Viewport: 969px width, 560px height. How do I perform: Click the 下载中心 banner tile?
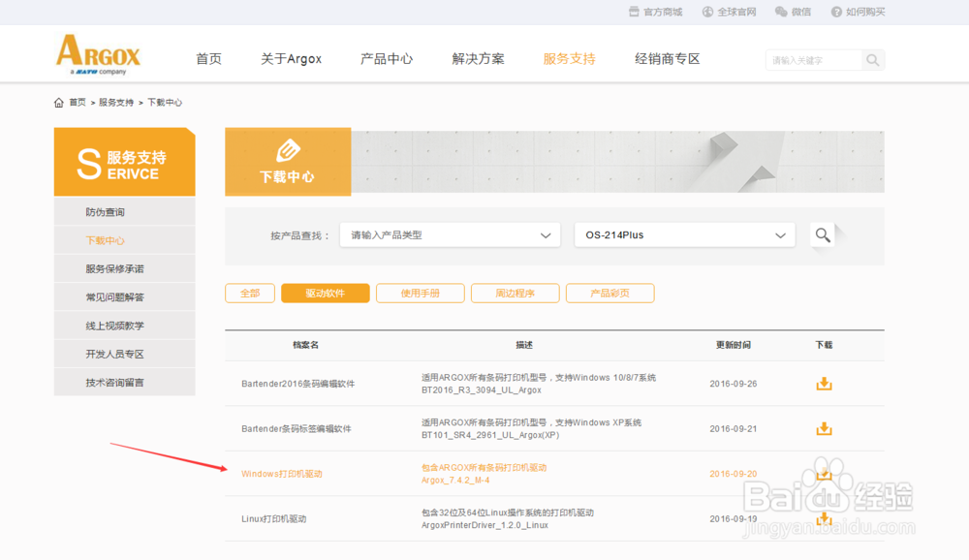(x=288, y=162)
